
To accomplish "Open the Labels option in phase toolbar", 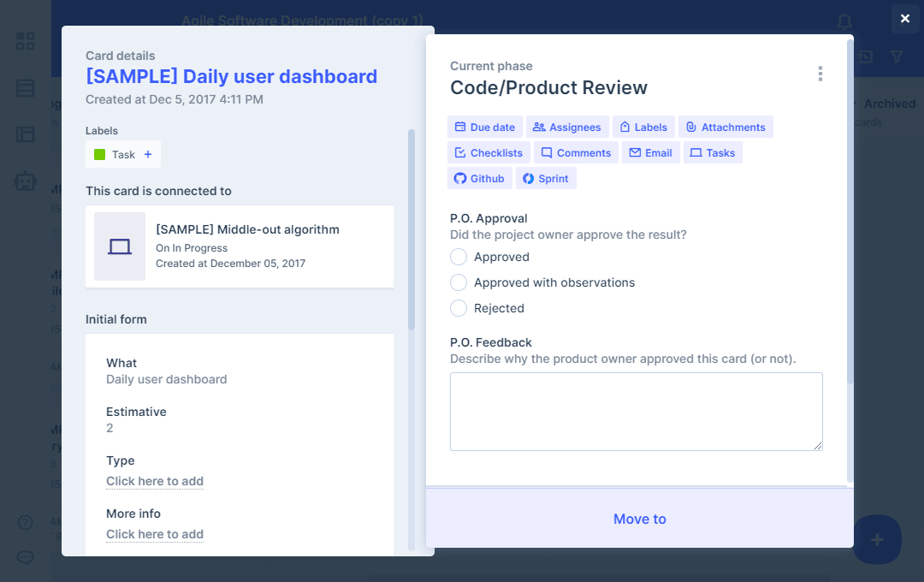I will coord(643,128).
